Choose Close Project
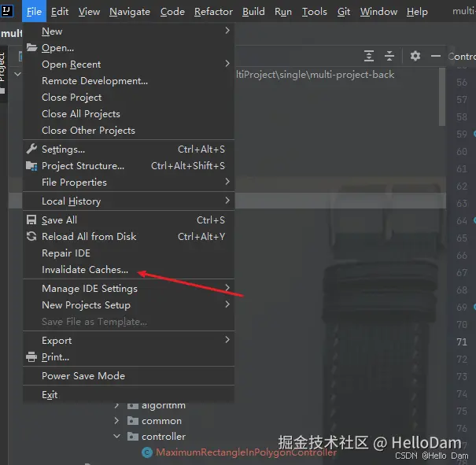Viewport: 476px width, 465px height. coord(128,97)
